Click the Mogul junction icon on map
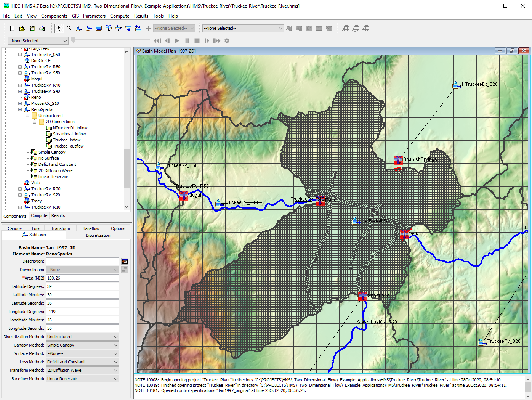The image size is (532, 400). pos(184,196)
